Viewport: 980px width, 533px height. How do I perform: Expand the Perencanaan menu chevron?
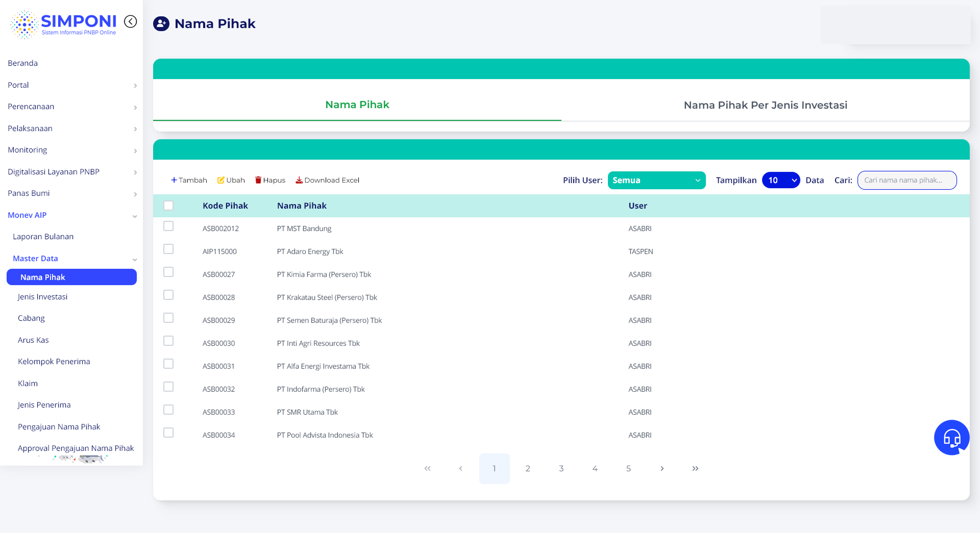pyautogui.click(x=135, y=108)
